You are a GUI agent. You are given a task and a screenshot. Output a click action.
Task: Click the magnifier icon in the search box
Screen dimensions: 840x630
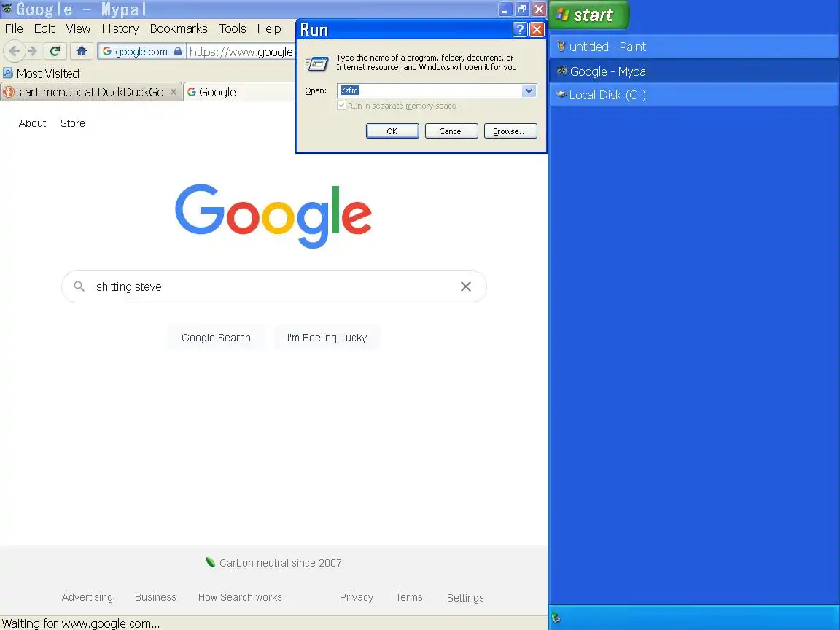pos(79,286)
